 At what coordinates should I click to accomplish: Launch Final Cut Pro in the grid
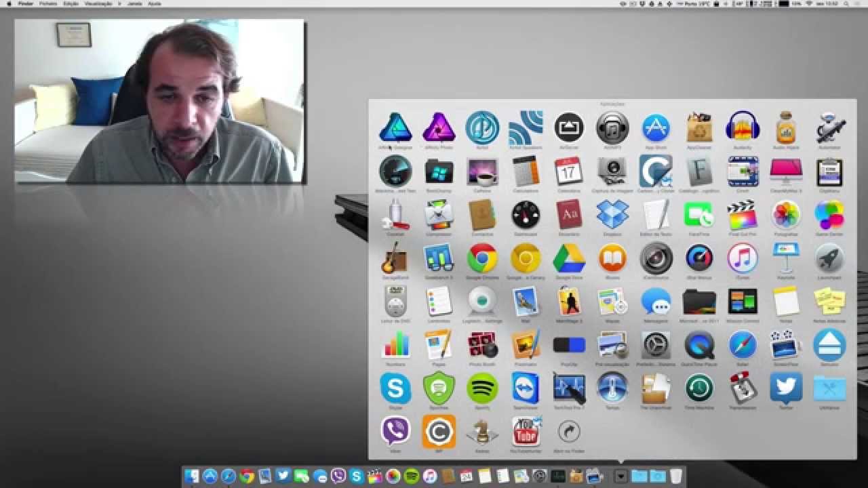click(743, 214)
